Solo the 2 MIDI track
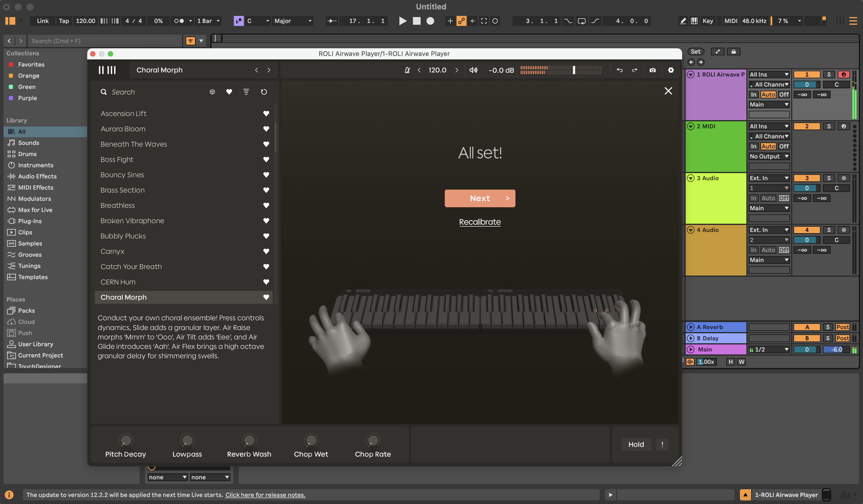The image size is (863, 504). click(829, 126)
